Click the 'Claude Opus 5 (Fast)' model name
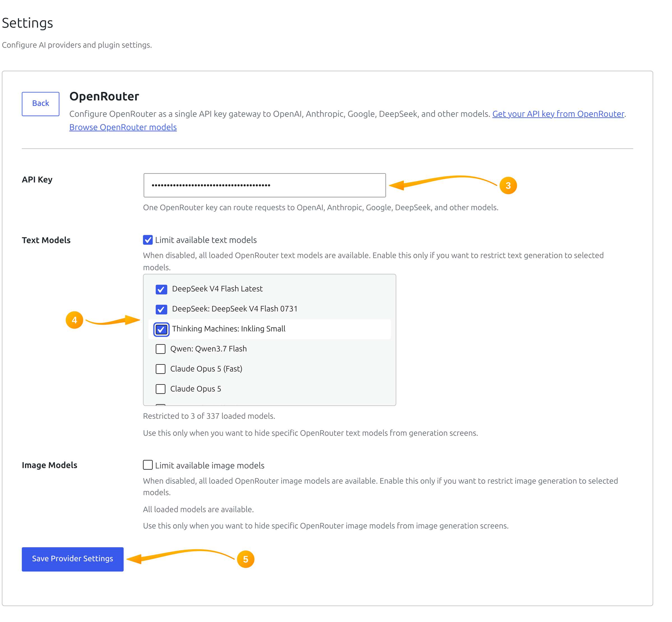672x622 pixels. (x=206, y=369)
